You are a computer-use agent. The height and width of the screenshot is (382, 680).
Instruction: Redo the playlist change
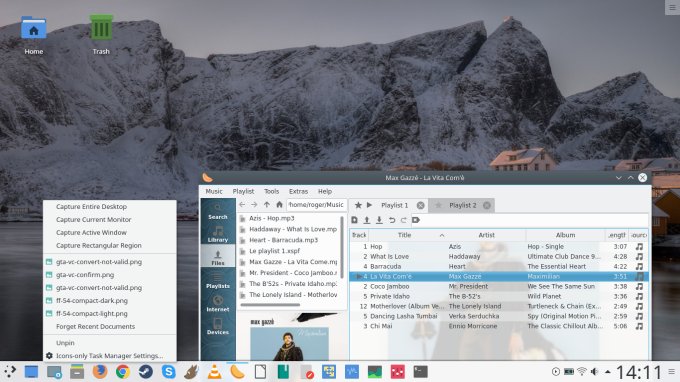[x=403, y=220]
